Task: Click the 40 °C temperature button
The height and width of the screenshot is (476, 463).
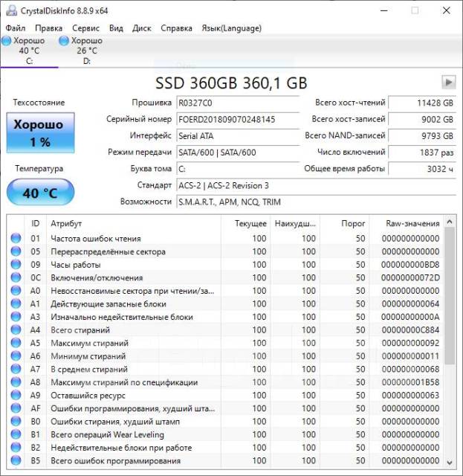Action: point(40,193)
